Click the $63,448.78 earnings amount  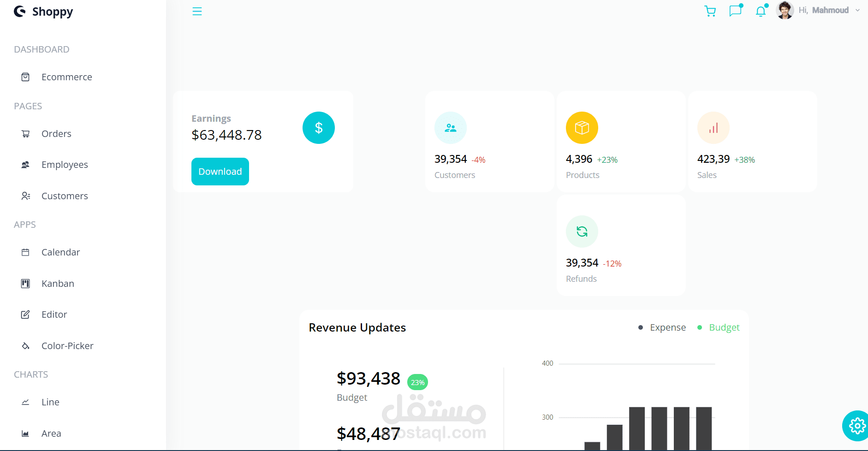pos(226,135)
